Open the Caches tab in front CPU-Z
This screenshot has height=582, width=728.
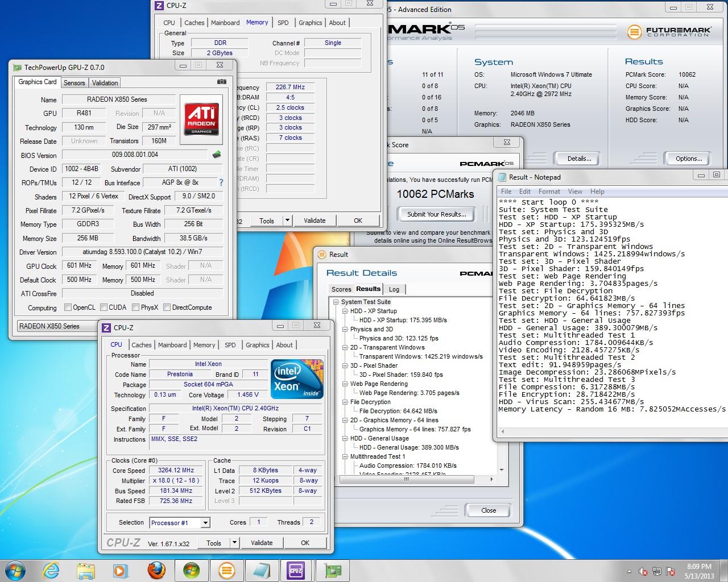tap(142, 345)
